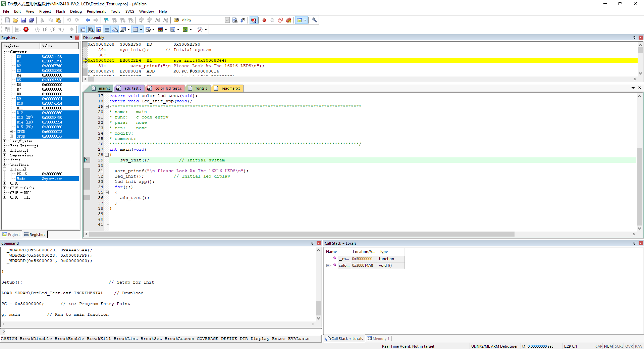Viewport: 644px width, 349px height.
Task: Expand the User/System register group
Action: coord(5,141)
